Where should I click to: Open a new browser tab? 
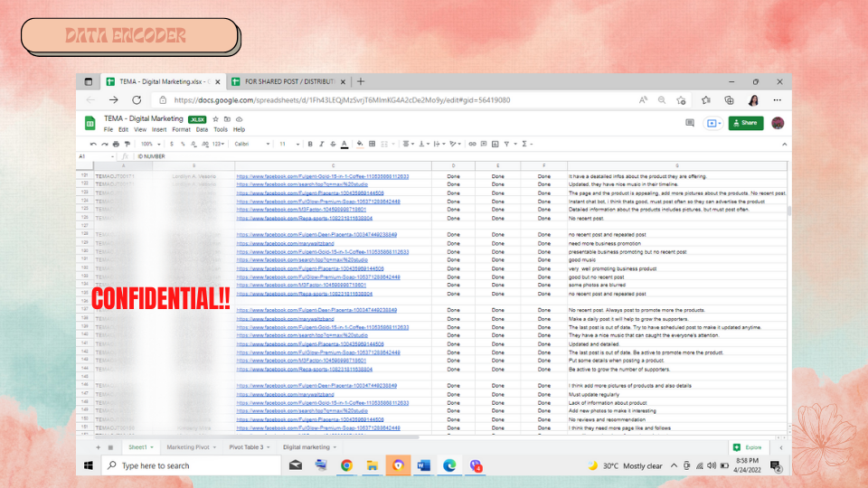(x=361, y=81)
